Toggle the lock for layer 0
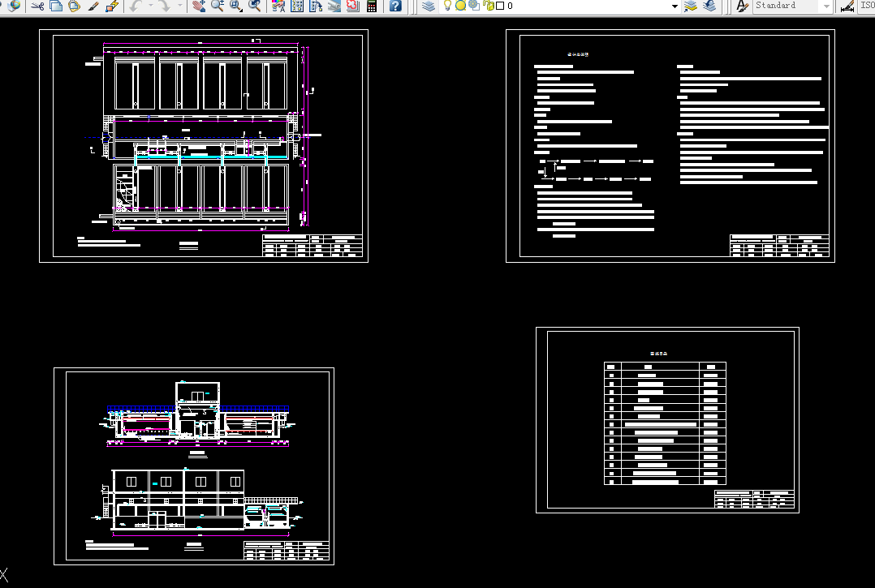The height and width of the screenshot is (588, 875). tap(489, 6)
